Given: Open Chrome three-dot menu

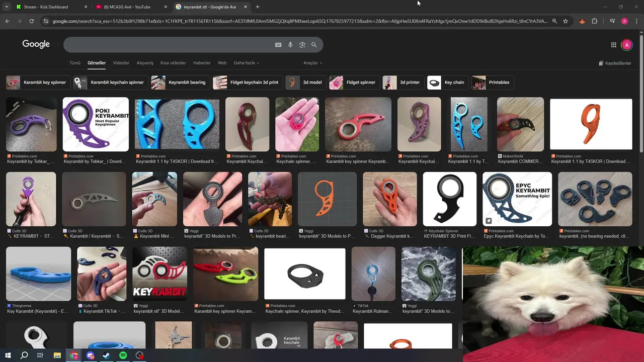Looking at the screenshot, I should coord(636,21).
